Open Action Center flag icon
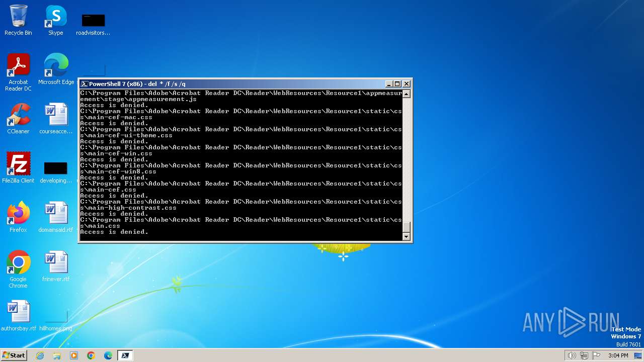Screen dimensions: 644x362 coord(596,355)
